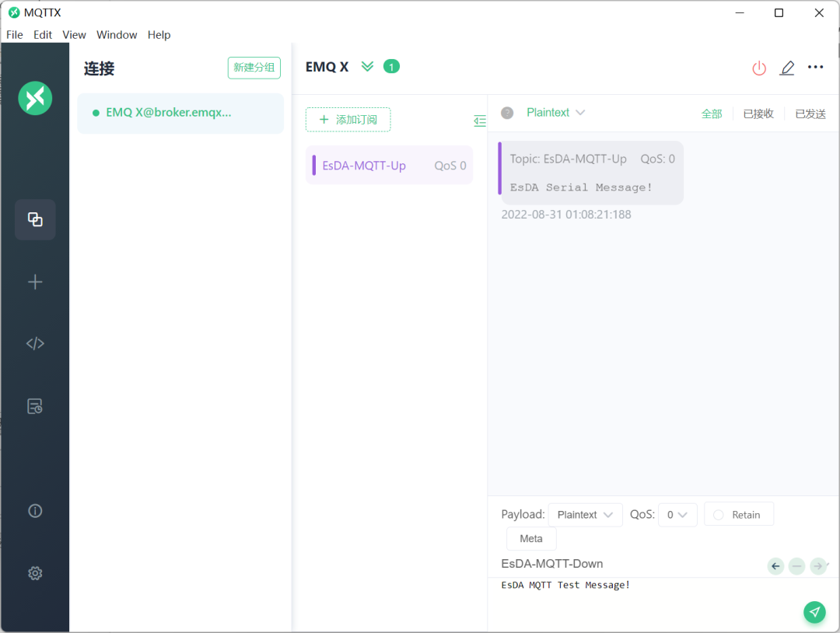
Task: Click the Meta button
Action: (531, 539)
